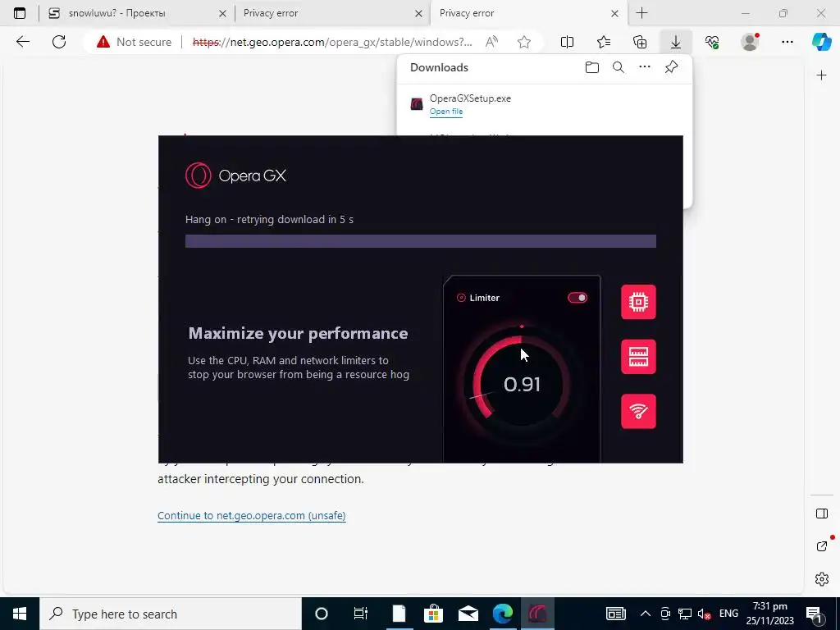This screenshot has height=630, width=840.
Task: Open Edge Settings and more menu
Action: click(787, 42)
